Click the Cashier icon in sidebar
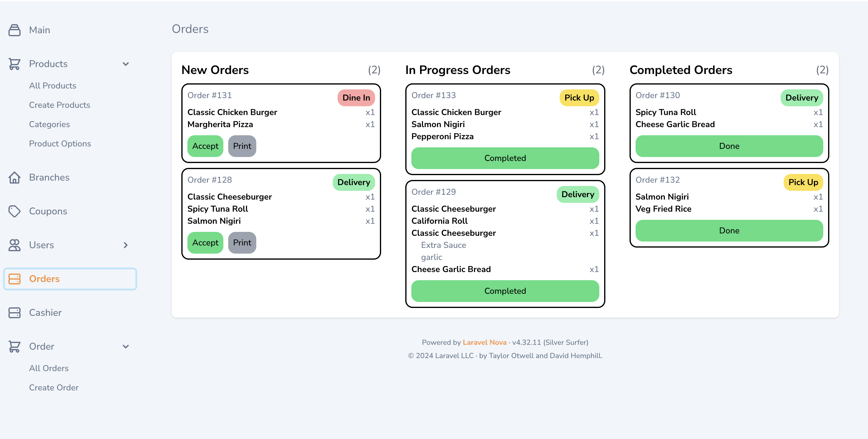 [15, 312]
